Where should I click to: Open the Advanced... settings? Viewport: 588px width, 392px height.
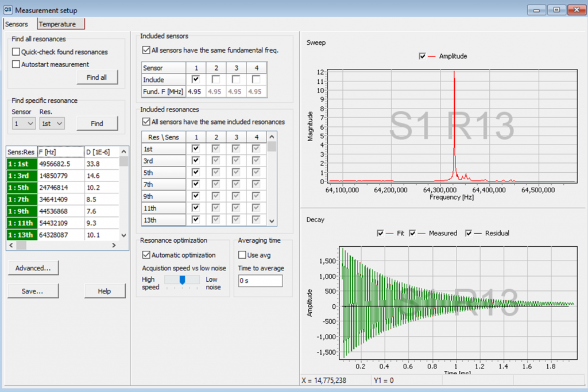33,268
